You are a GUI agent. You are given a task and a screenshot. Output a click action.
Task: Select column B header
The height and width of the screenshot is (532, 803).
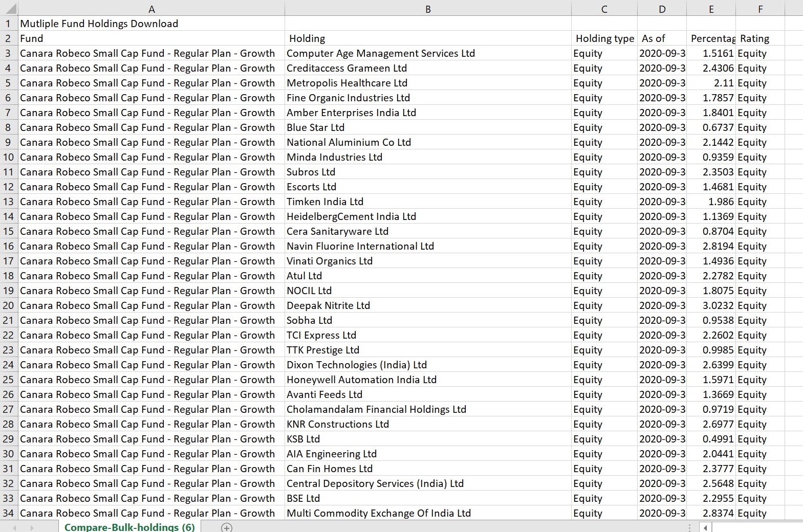428,9
